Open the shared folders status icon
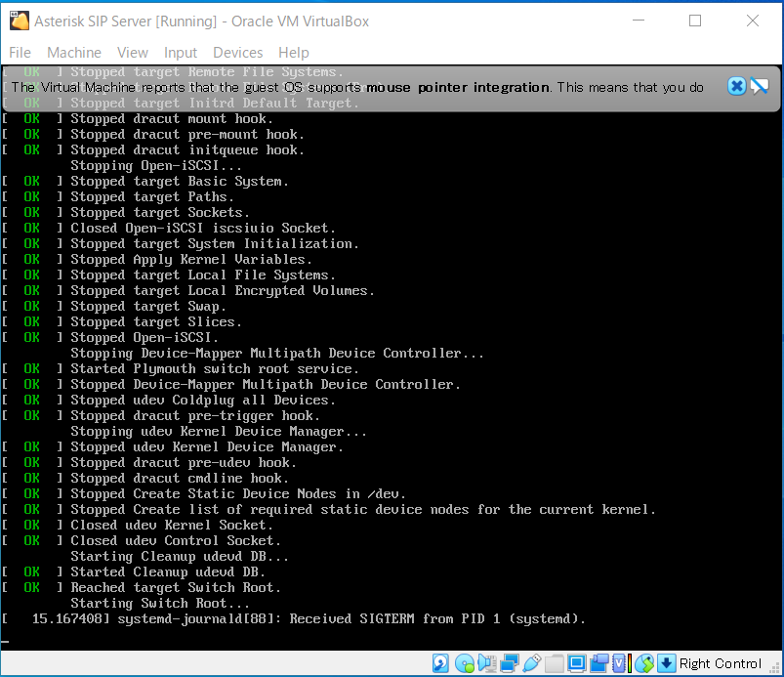Screen dimensions: 784x677 554,663
